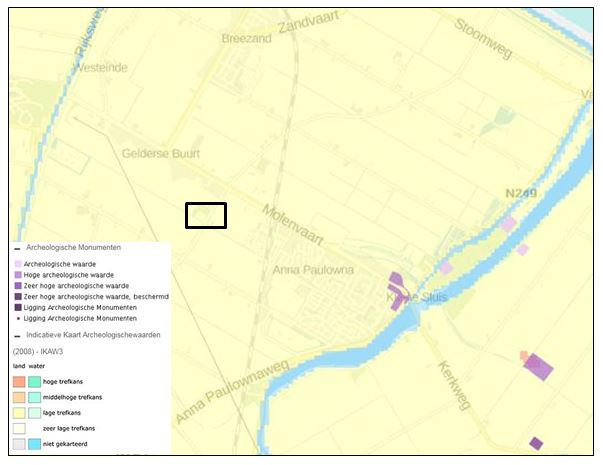Click the grey land niet gekarteerd swatch
The width and height of the screenshot is (603, 465).
tap(19, 443)
